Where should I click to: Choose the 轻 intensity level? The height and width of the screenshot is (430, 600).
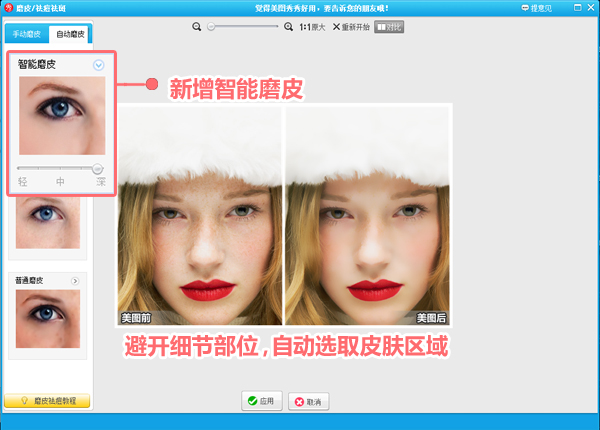[23, 182]
